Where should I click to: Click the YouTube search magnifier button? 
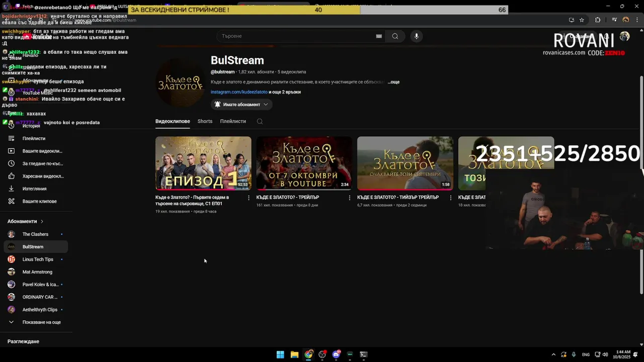pyautogui.click(x=395, y=36)
